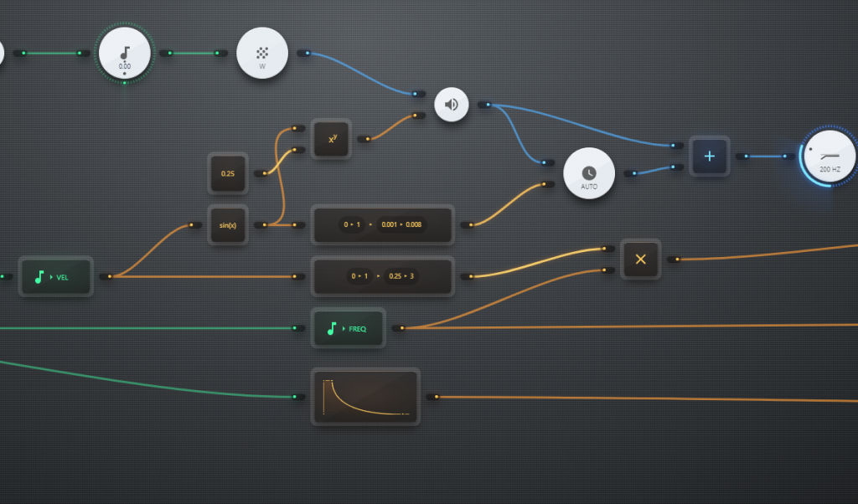Screen dimensions: 858x504
Task: Edit the 0.001 › 0.008 output range
Action: [401, 224]
